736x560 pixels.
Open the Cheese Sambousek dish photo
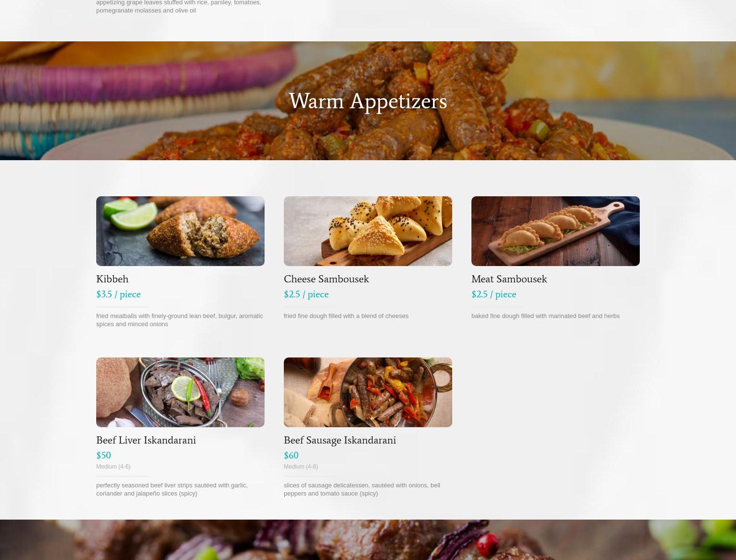(368, 231)
